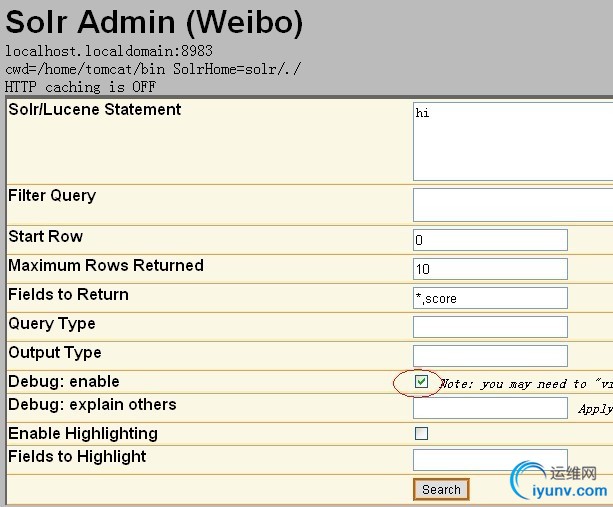
Task: Click the Start Row label
Action: [x=46, y=236]
